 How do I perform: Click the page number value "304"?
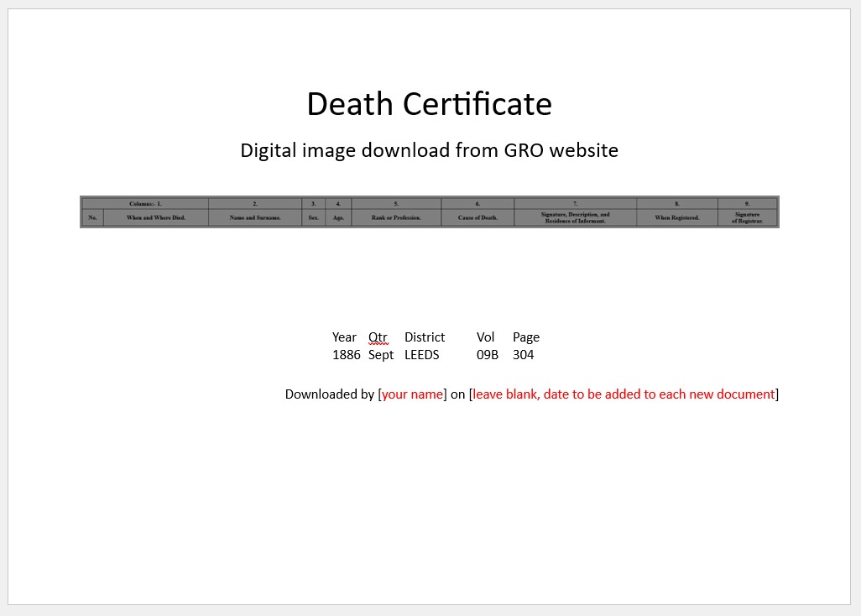[523, 355]
